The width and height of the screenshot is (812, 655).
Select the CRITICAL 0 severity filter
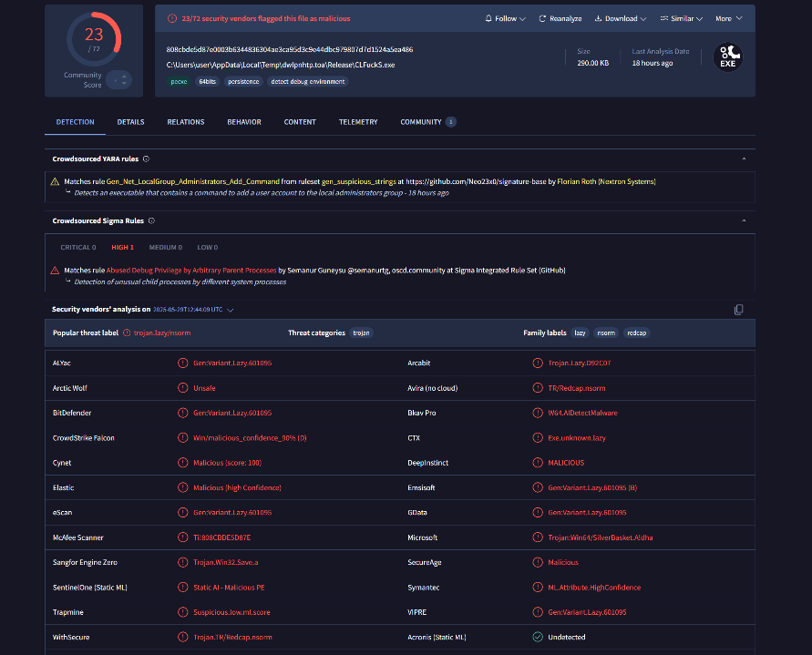(x=77, y=247)
